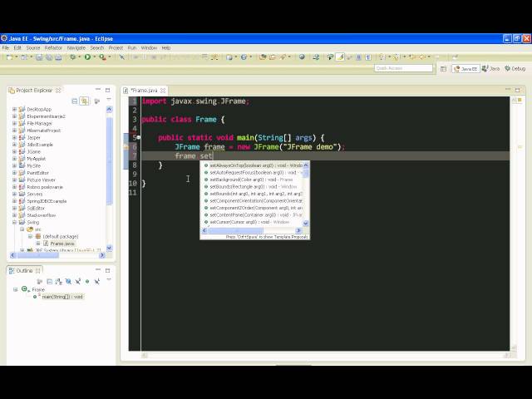This screenshot has width=532, height=399.
Task: Choose setBackground(Color) from autocomplete list
Action: click(252, 180)
